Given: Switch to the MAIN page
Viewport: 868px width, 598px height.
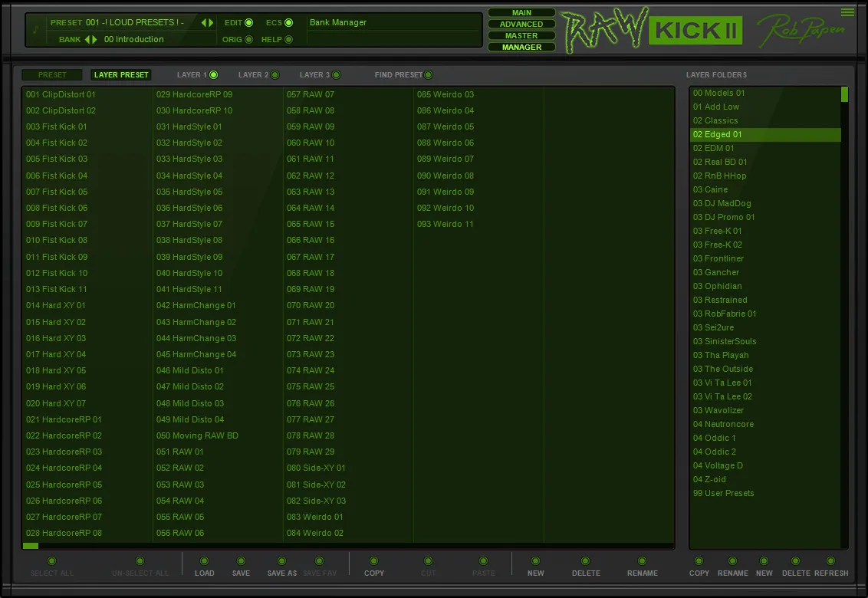Looking at the screenshot, I should pos(521,12).
